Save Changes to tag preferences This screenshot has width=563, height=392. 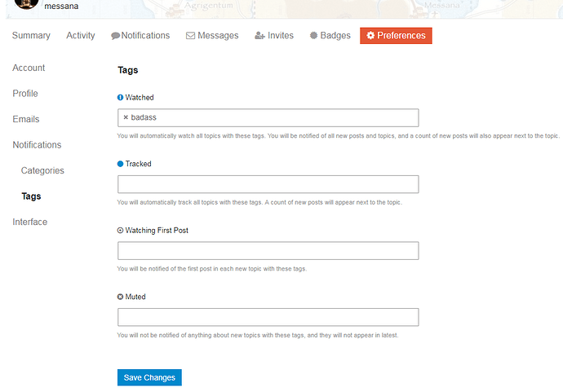click(x=149, y=377)
